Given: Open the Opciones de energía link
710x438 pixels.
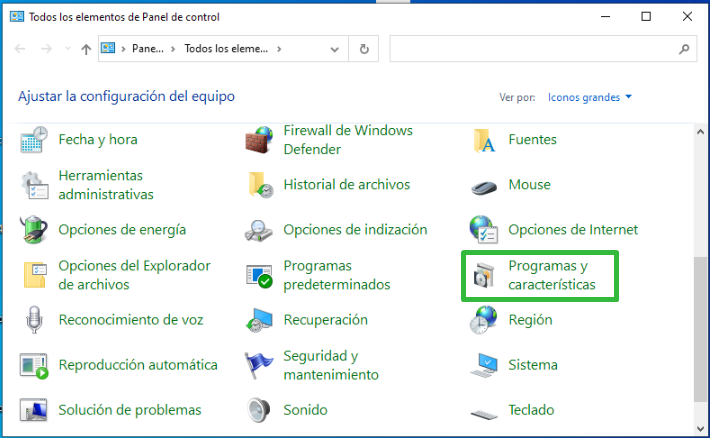Looking at the screenshot, I should [122, 230].
